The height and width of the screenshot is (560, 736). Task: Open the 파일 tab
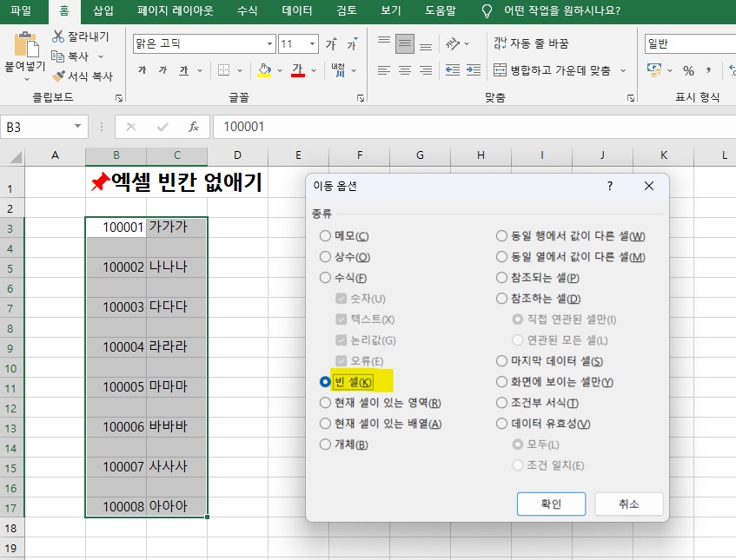(21, 10)
